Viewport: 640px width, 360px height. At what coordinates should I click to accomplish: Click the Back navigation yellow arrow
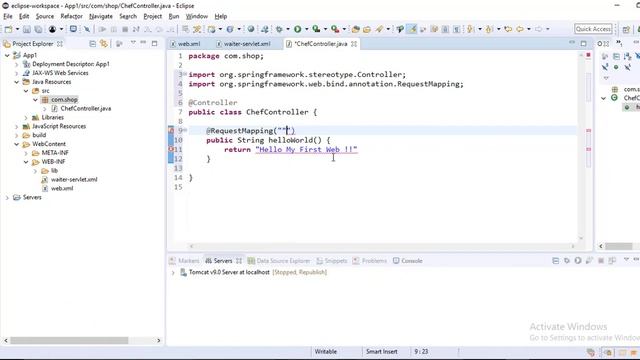[520, 29]
